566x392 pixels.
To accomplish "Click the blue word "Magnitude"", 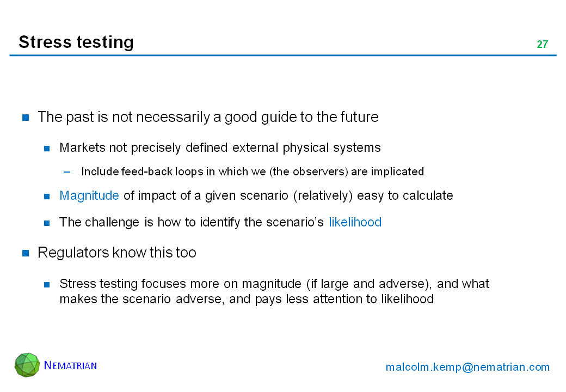I will point(89,195).
